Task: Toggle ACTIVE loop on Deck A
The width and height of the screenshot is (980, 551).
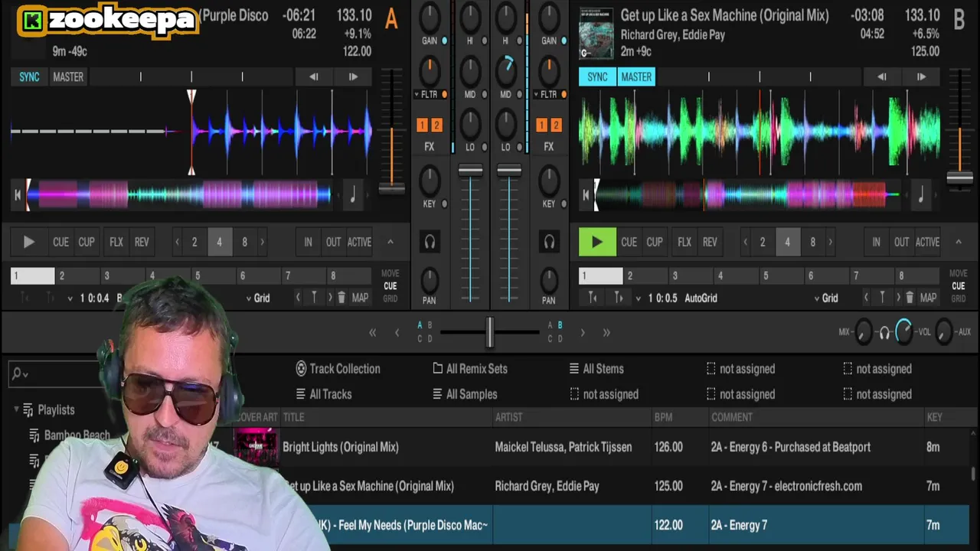Action: click(x=359, y=242)
